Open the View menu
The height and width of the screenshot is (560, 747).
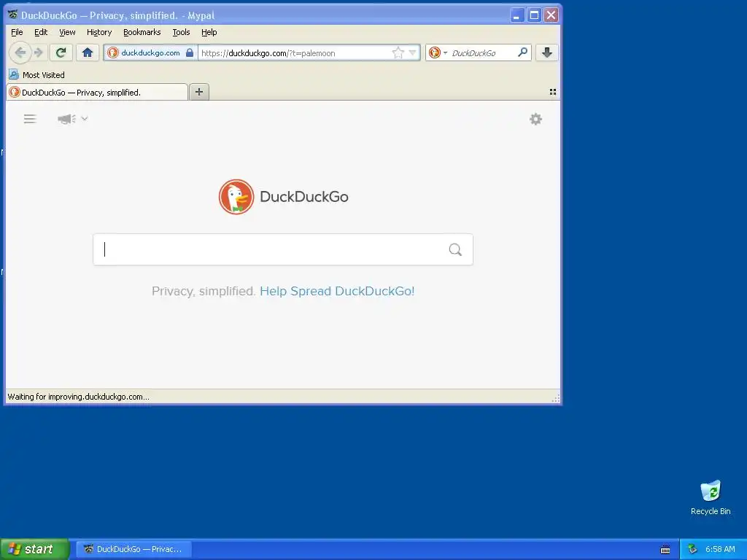pyautogui.click(x=67, y=32)
